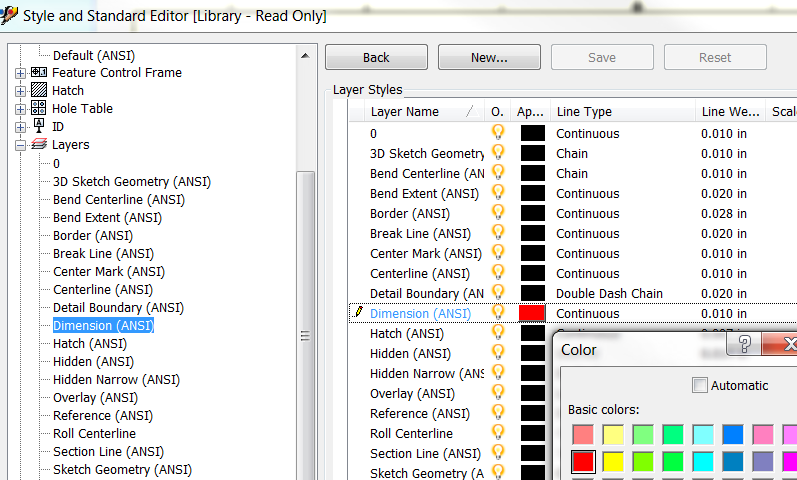Click the Back button
797x480 pixels.
coord(377,57)
